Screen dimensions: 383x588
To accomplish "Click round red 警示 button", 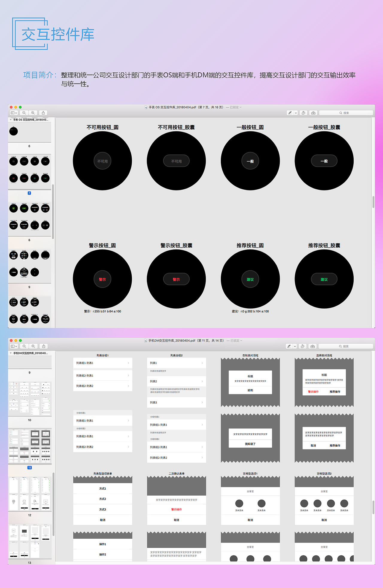I will click(102, 279).
